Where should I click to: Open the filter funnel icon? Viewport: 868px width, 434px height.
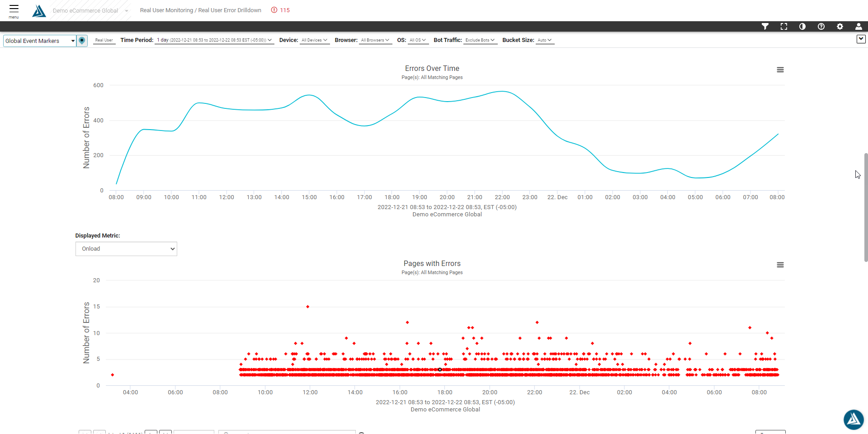(765, 27)
